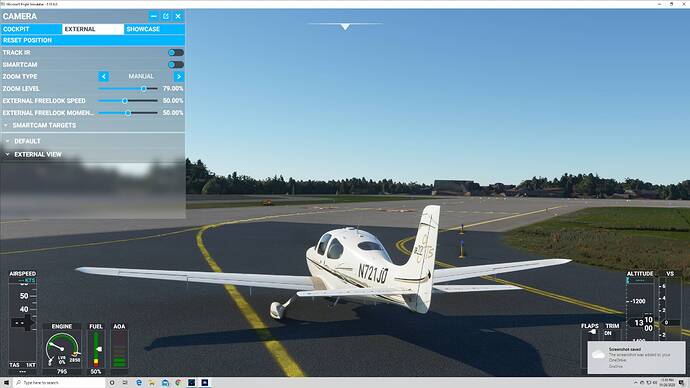Reveal the top toolbar via triangle handle
The height and width of the screenshot is (388, 690).
tap(345, 27)
